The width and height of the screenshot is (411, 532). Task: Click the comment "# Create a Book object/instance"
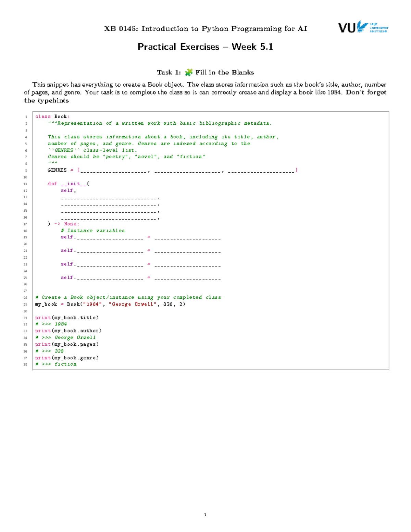click(128, 297)
